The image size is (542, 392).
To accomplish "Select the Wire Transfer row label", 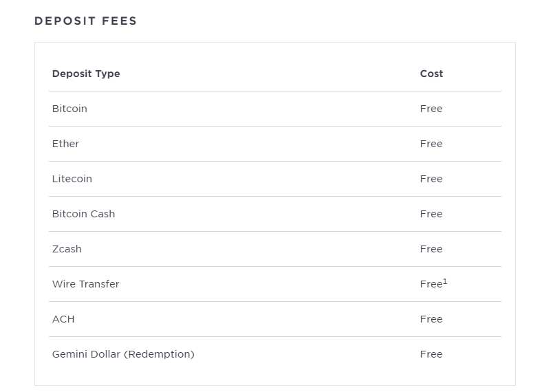I will point(85,284).
